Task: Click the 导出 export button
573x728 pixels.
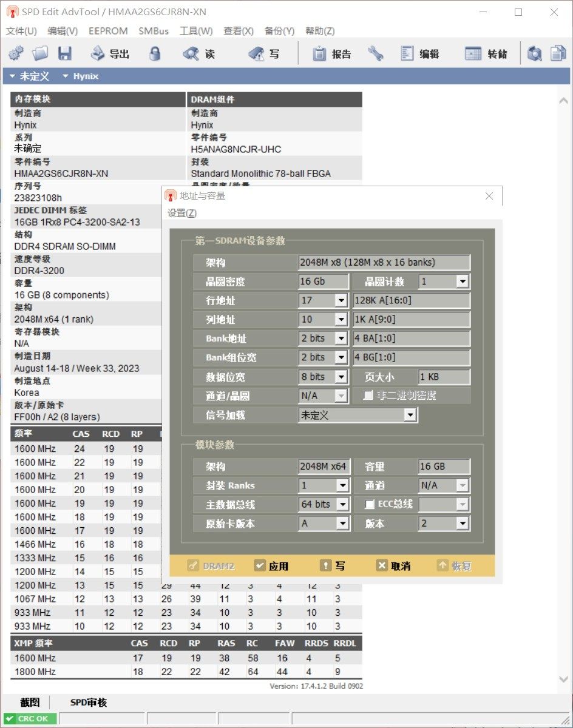Action: [110, 53]
